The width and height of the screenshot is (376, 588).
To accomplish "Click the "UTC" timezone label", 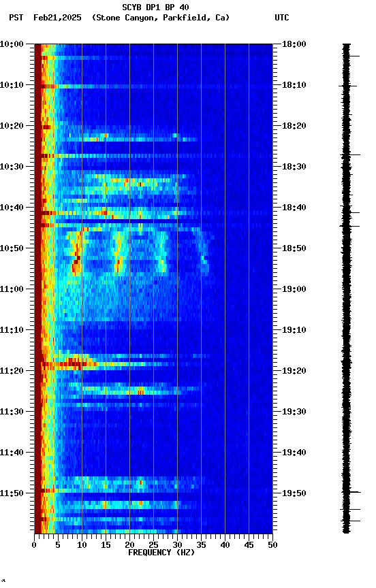I will pyautogui.click(x=282, y=18).
